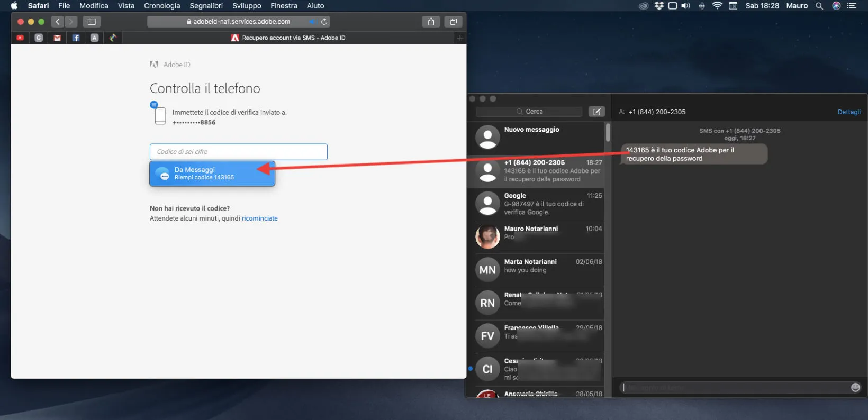Open the clock 'Sab 18:28'
This screenshot has width=868, height=420.
762,6
